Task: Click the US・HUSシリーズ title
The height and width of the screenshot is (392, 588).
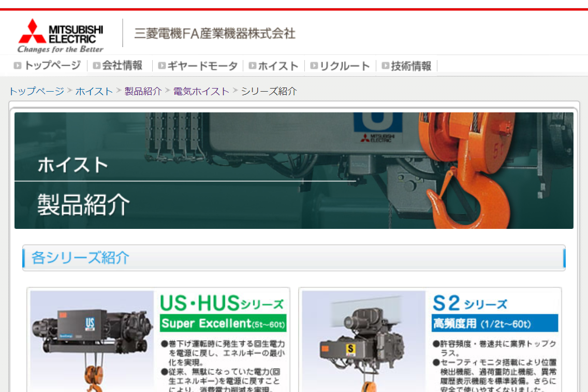Action: (222, 303)
